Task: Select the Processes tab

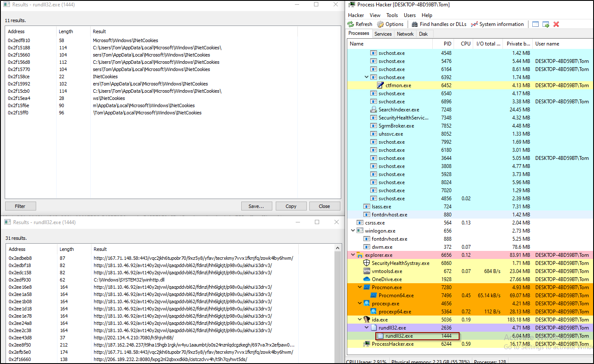Action: click(359, 34)
